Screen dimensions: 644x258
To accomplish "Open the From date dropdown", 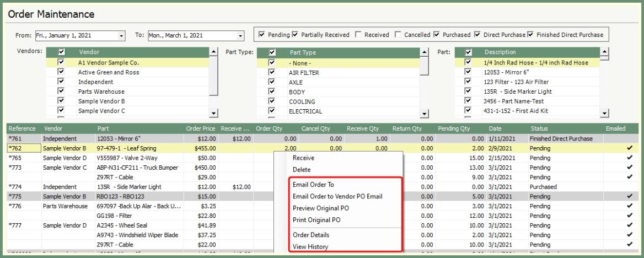I will pyautogui.click(x=122, y=35).
